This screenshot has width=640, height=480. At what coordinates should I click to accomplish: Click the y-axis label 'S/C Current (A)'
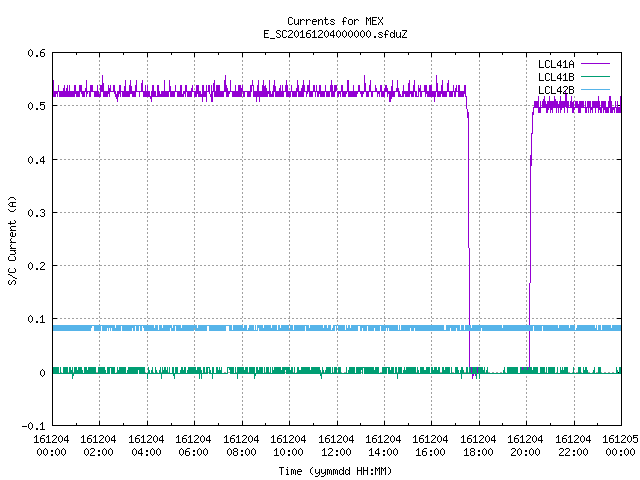pos(12,241)
